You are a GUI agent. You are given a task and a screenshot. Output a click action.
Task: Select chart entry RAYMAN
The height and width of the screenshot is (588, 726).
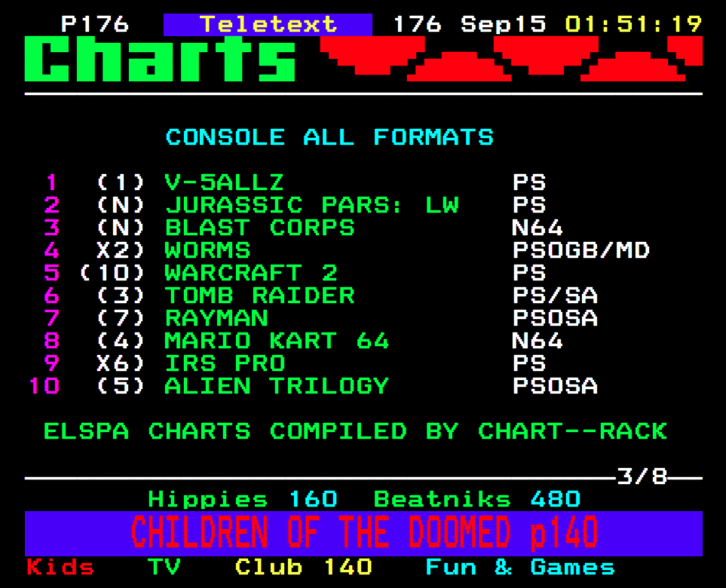(x=216, y=318)
